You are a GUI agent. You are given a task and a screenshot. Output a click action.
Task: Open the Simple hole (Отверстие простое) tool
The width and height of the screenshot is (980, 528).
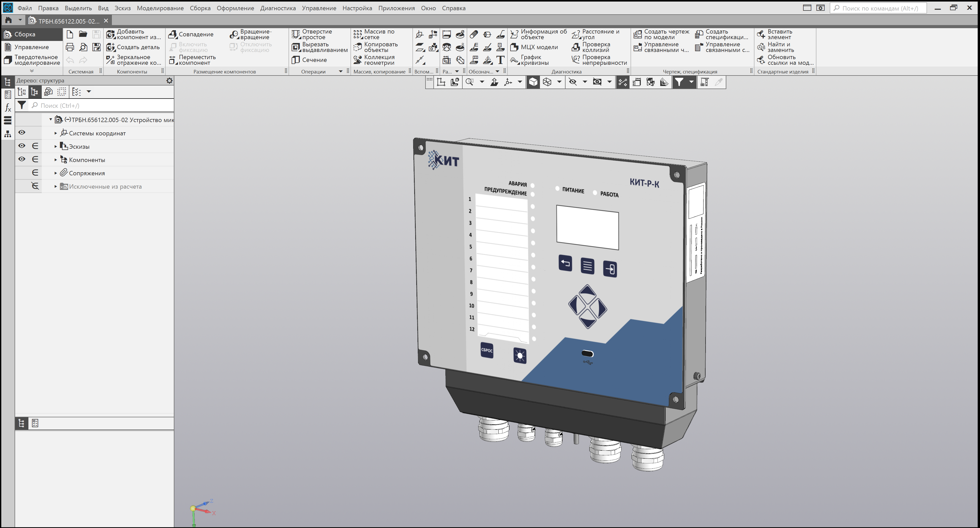[x=296, y=35]
